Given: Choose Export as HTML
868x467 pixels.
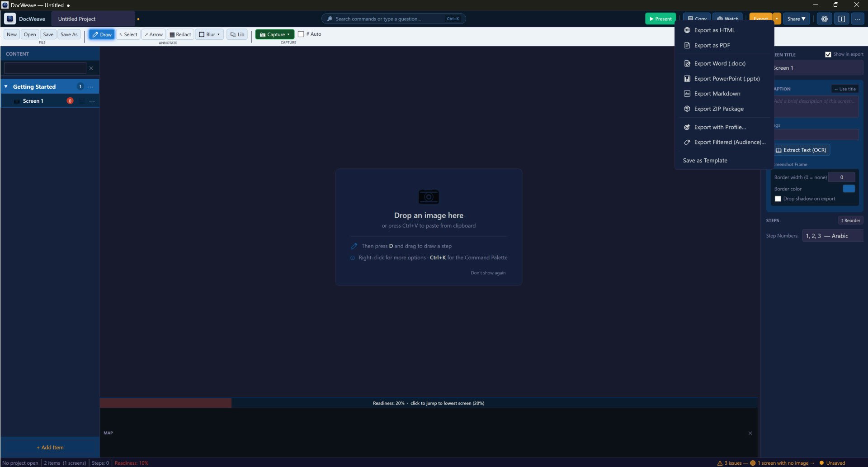Looking at the screenshot, I should [724, 30].
